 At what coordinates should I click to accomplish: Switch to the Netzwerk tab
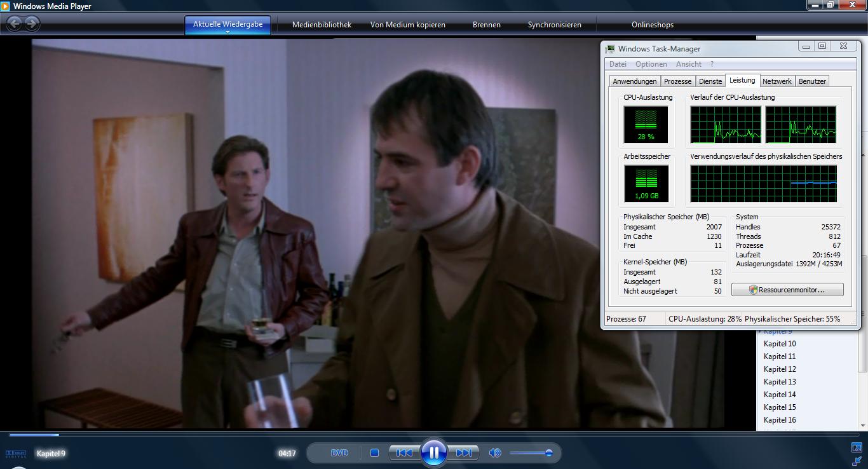pyautogui.click(x=777, y=81)
